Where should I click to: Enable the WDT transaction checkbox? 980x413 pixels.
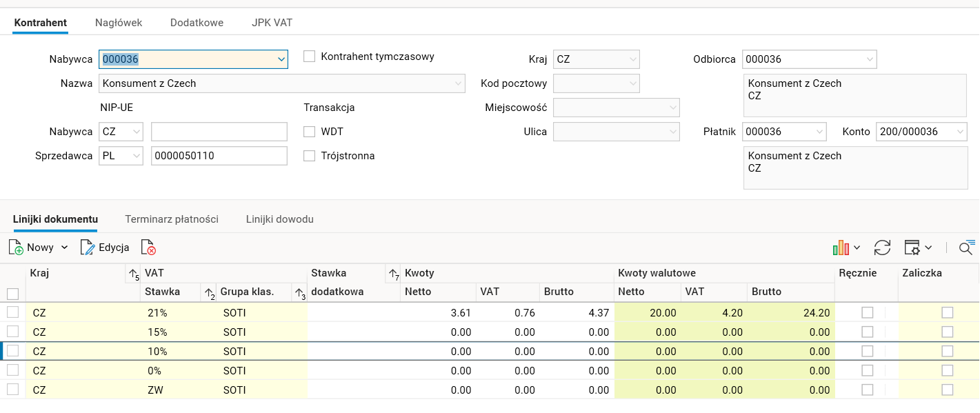tap(310, 132)
